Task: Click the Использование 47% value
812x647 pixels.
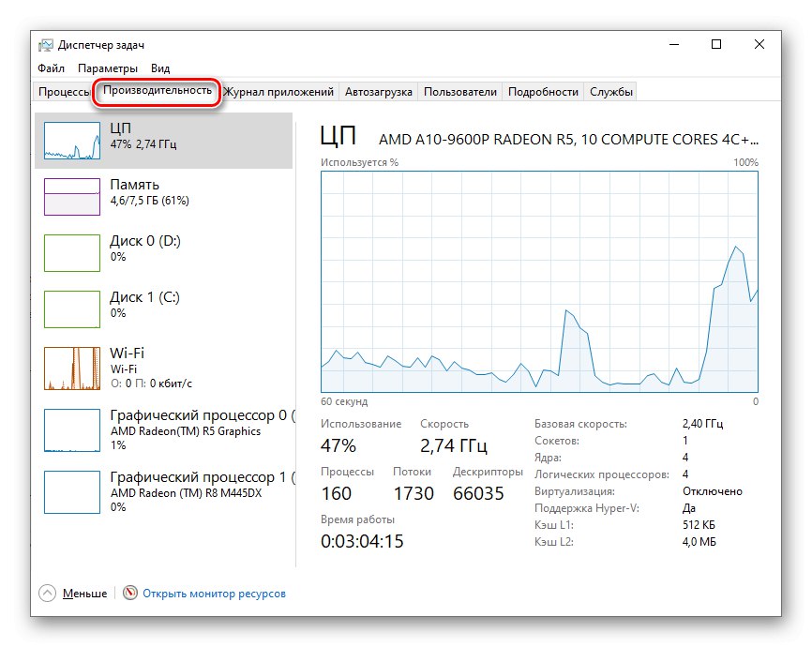Action: (338, 445)
